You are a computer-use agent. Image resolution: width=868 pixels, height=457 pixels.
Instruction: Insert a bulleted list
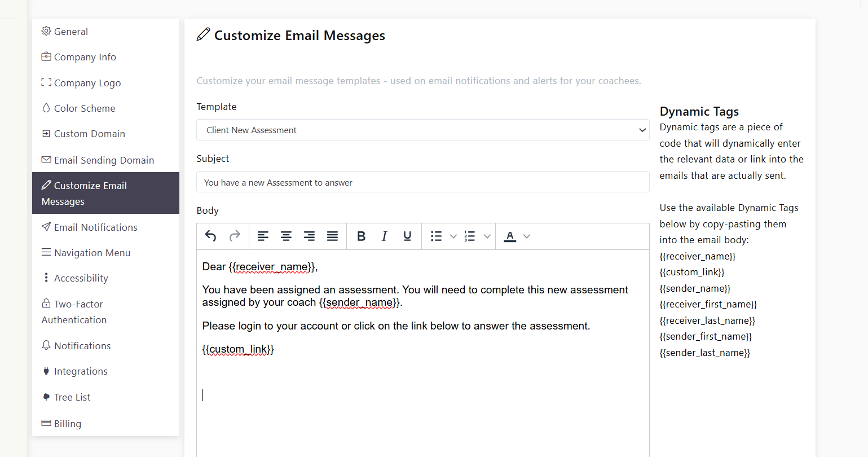436,236
